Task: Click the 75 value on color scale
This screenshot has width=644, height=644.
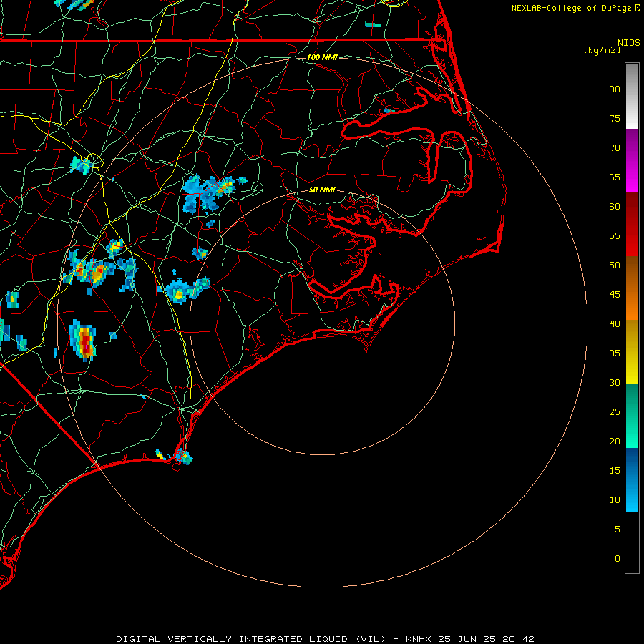Action: click(x=615, y=119)
